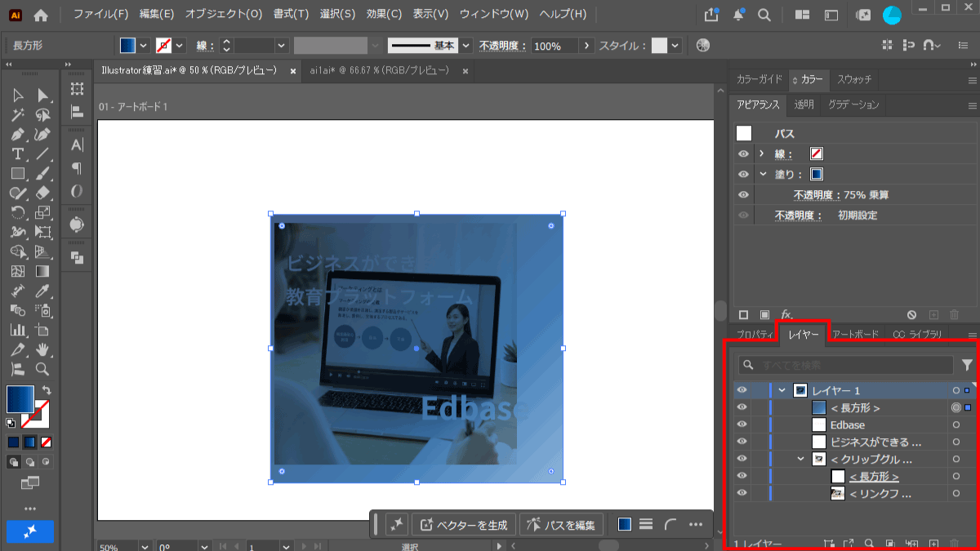Click the toolbox fill color swatch
980x551 pixels.
click(x=21, y=399)
